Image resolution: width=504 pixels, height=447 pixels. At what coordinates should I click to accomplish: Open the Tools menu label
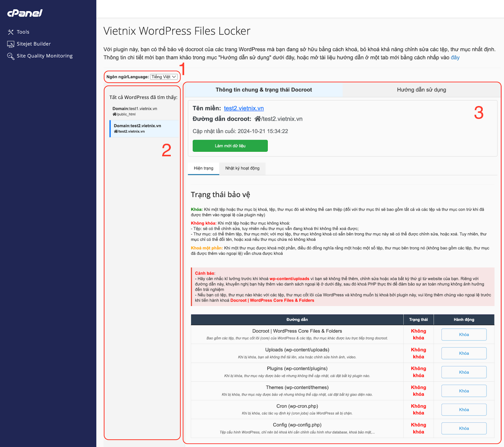(23, 32)
